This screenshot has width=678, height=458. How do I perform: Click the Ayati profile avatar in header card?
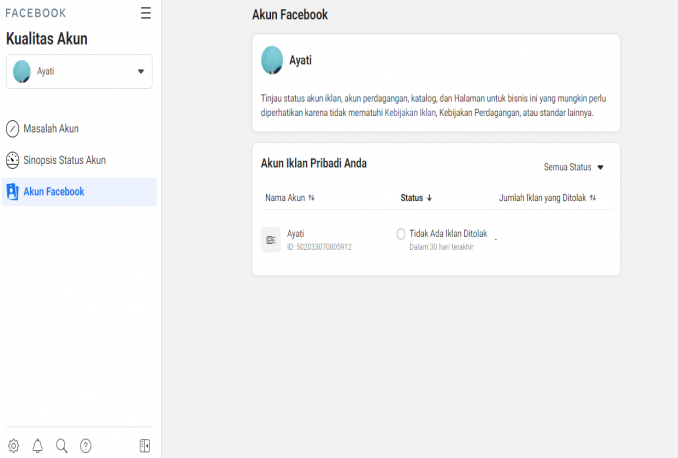pos(271,60)
